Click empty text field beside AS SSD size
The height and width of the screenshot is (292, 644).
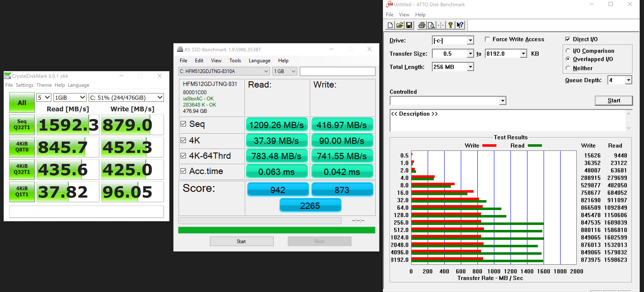[x=337, y=71]
